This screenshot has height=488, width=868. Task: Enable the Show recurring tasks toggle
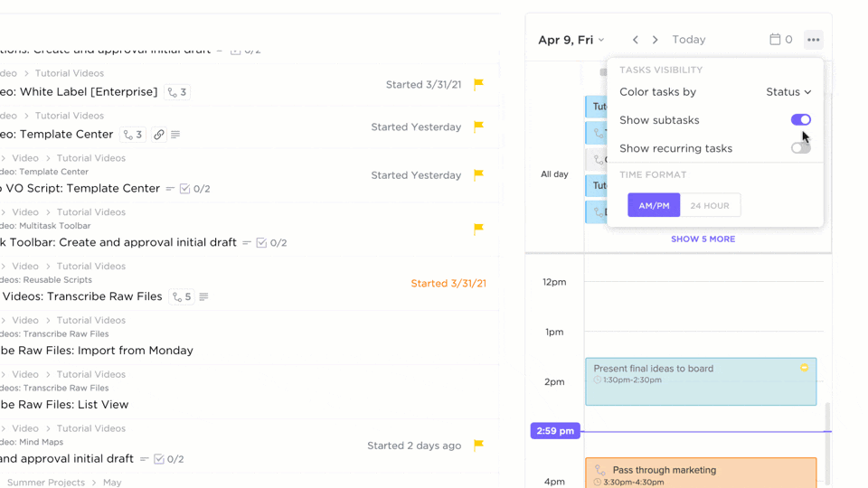click(x=800, y=148)
